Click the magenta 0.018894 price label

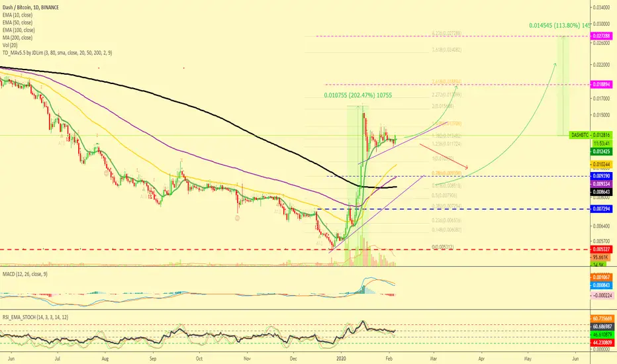(602, 85)
